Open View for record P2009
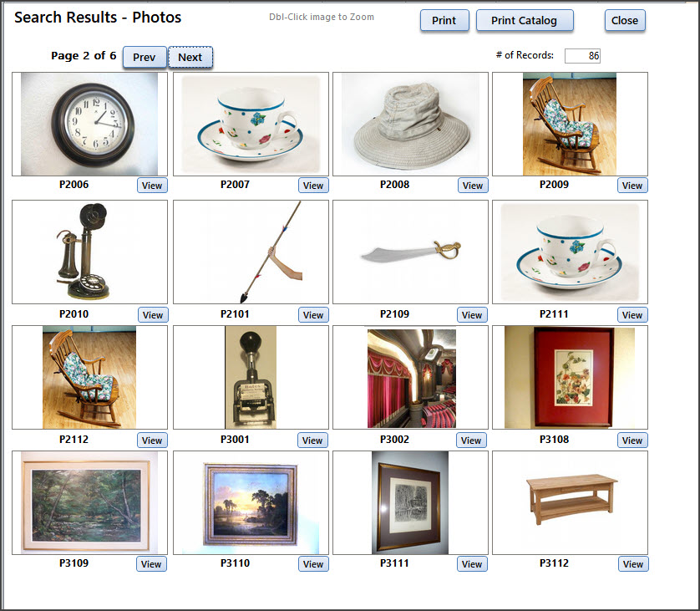This screenshot has width=700, height=611. 632,186
